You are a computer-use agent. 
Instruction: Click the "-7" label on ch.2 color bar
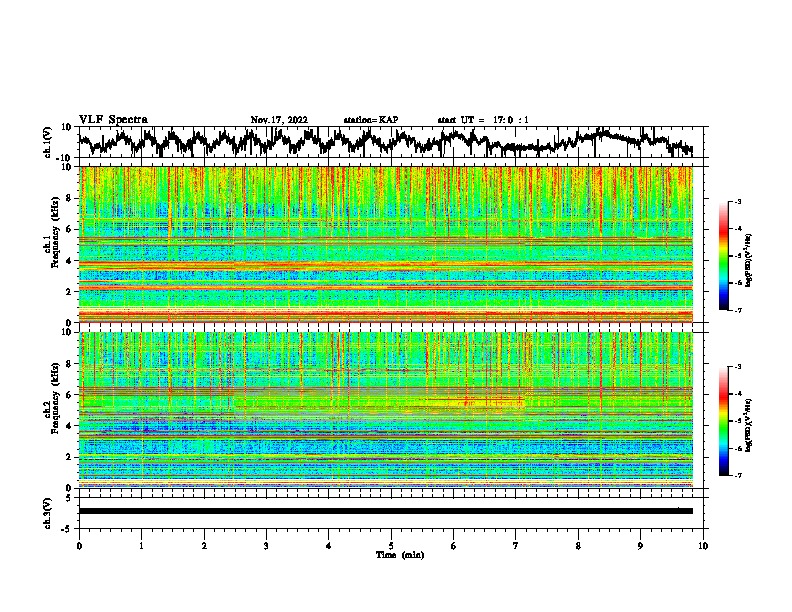[738, 476]
